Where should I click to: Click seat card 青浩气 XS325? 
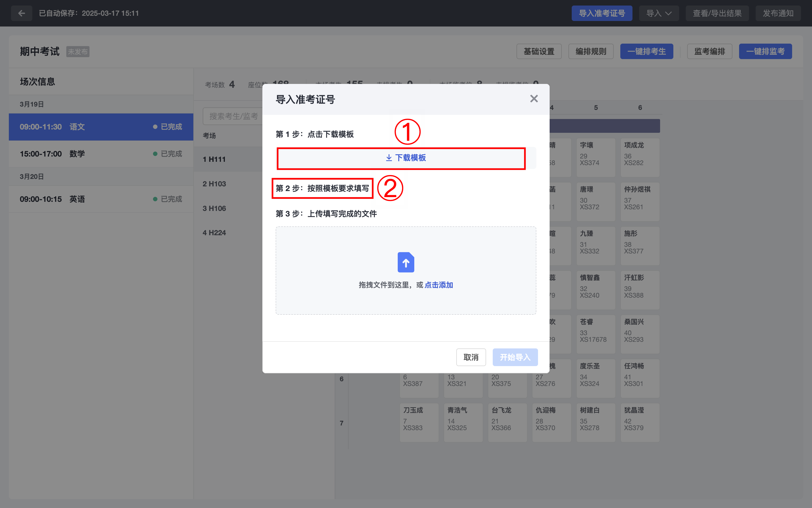[463, 423]
